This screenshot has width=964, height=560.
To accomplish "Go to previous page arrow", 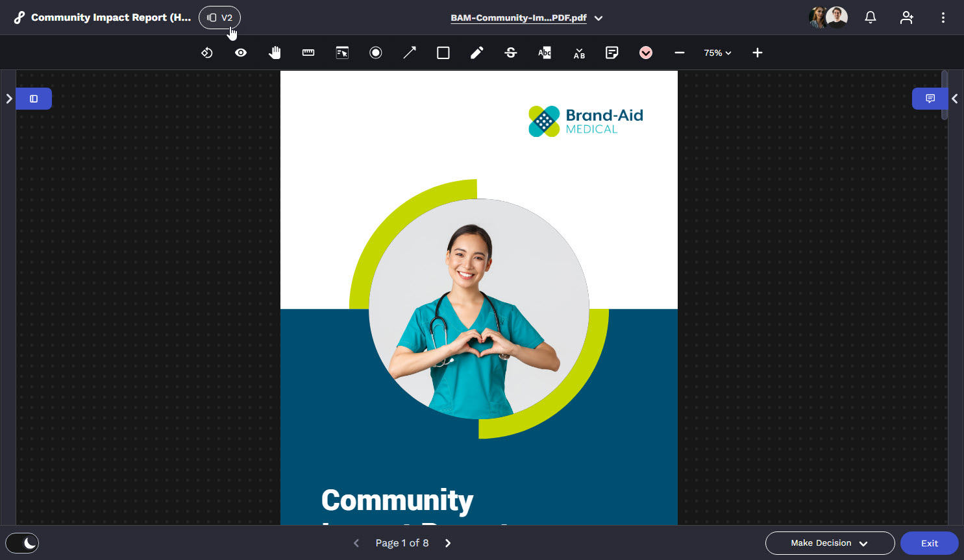I will click(356, 543).
